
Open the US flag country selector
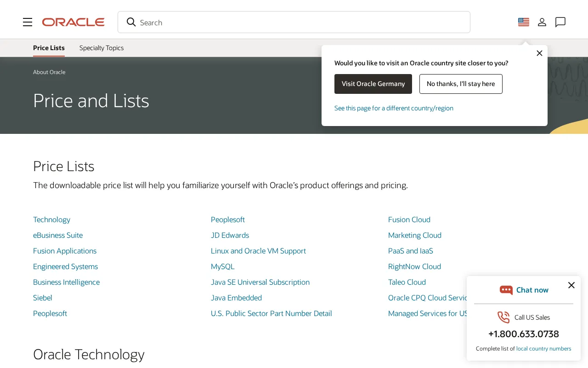tap(524, 22)
